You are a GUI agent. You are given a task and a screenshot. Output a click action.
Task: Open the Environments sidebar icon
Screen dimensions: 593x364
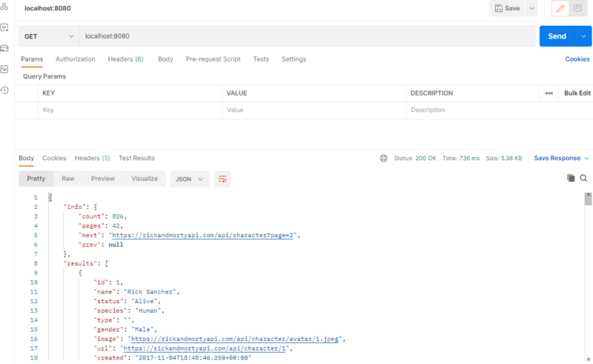(4, 27)
